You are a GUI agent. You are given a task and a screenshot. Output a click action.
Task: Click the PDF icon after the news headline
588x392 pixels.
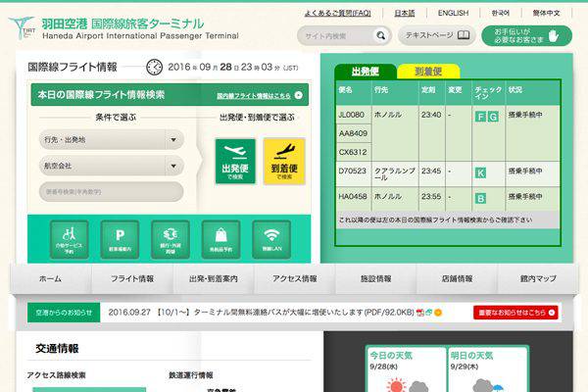point(420,312)
